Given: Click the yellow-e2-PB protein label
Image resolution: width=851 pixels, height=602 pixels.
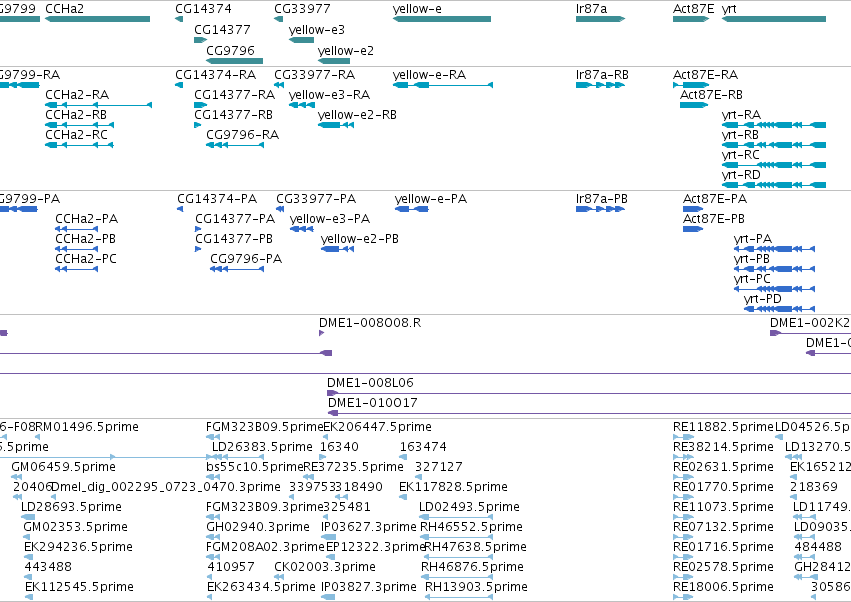Looking at the screenshot, I should pos(360,239).
